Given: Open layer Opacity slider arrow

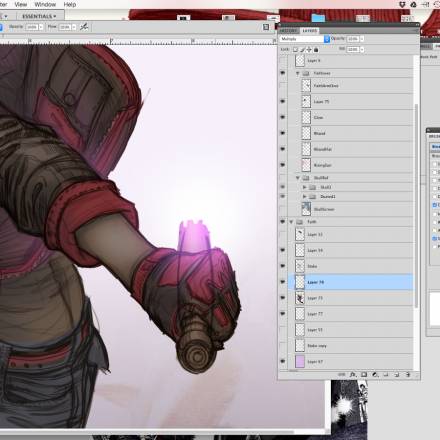Looking at the screenshot, I should [x=362, y=39].
